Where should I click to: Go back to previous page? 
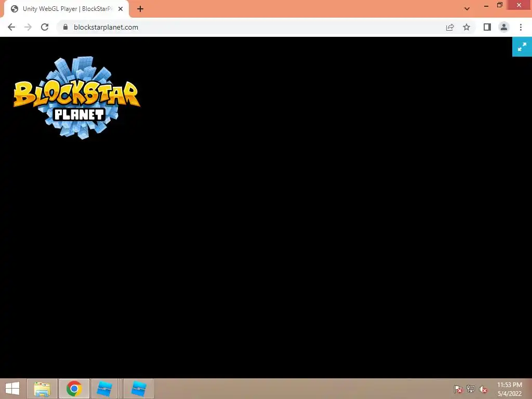click(x=11, y=27)
